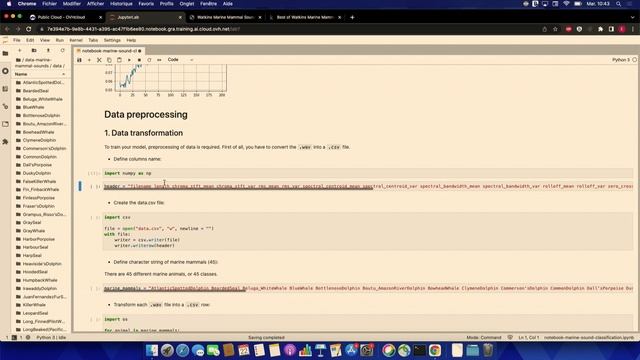Open the HumpbackWhale folder

pyautogui.click(x=40, y=280)
